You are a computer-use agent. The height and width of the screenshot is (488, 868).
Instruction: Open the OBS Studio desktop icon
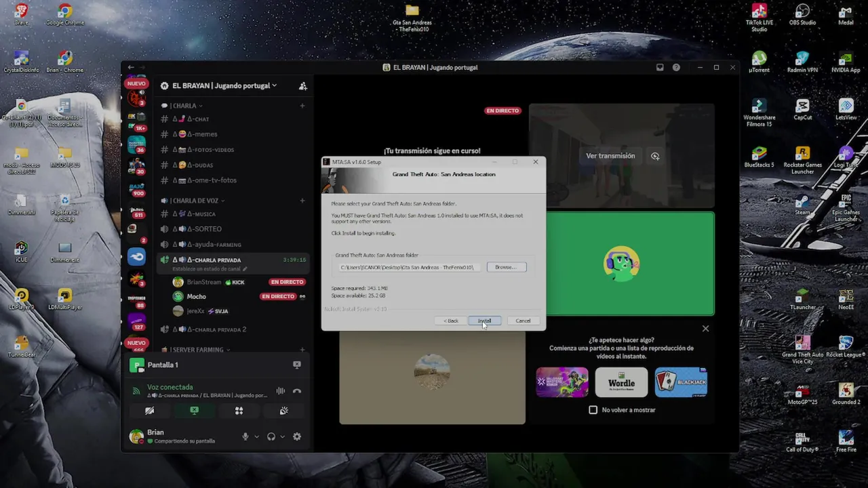pos(802,15)
